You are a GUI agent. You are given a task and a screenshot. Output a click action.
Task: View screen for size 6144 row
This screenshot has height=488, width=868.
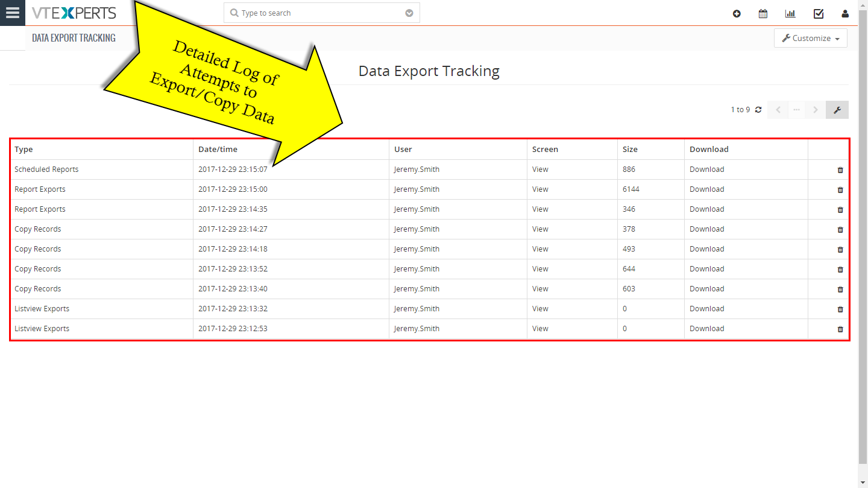tap(540, 189)
